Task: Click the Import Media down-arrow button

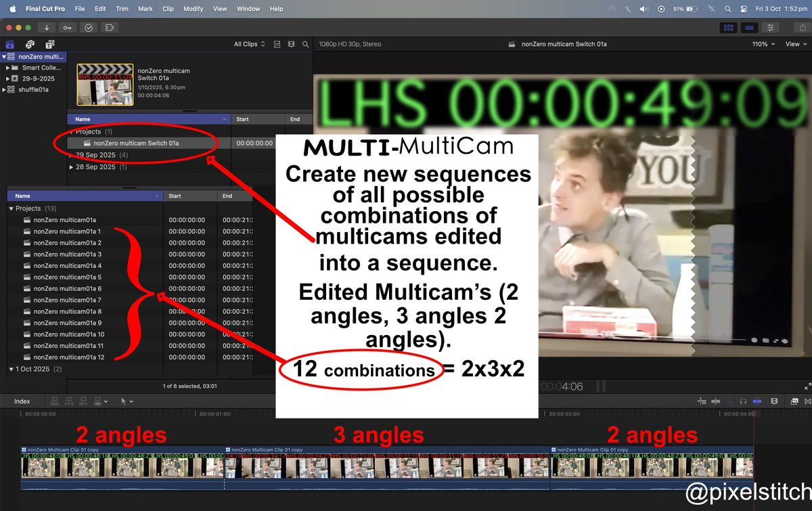Action: click(47, 27)
